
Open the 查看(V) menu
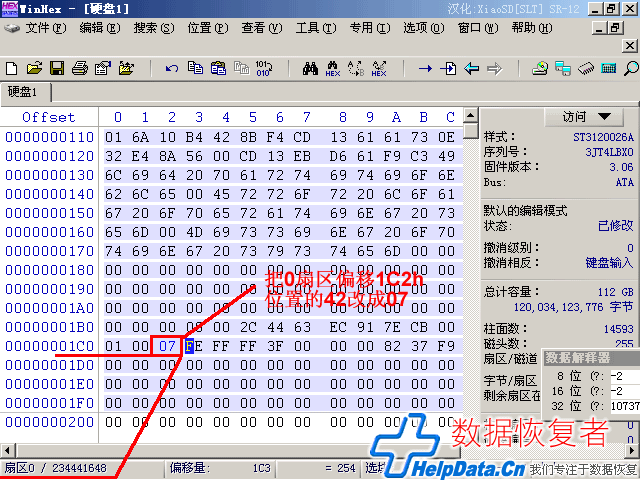pos(262,28)
